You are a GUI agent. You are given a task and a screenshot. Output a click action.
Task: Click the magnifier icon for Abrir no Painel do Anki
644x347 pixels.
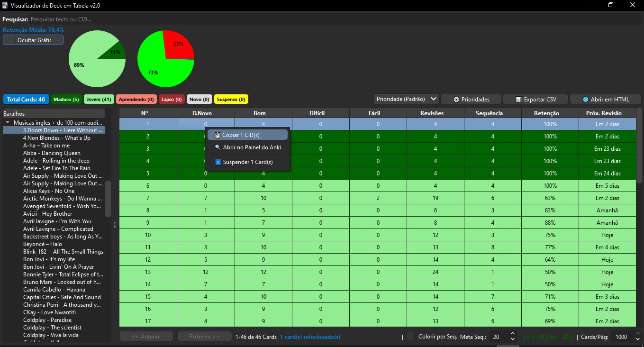pyautogui.click(x=218, y=147)
